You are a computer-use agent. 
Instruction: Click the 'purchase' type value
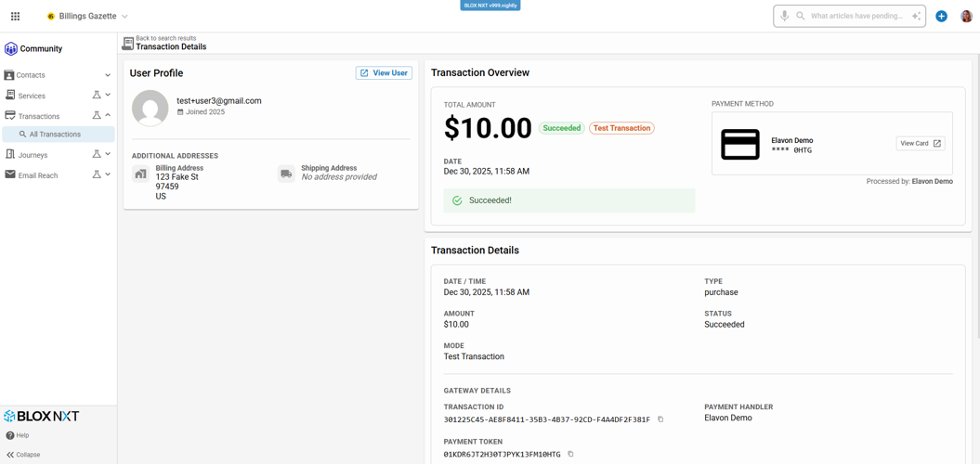[721, 292]
